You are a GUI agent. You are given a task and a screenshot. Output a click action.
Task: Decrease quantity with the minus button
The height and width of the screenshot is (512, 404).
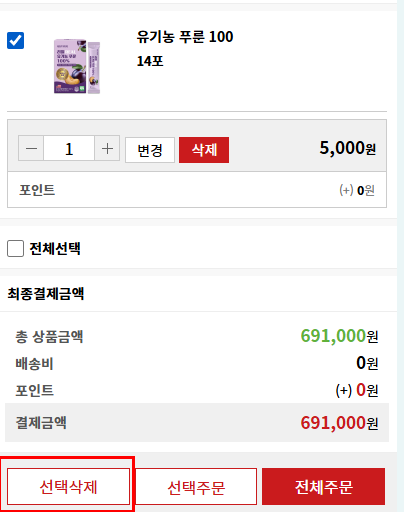(x=31, y=148)
